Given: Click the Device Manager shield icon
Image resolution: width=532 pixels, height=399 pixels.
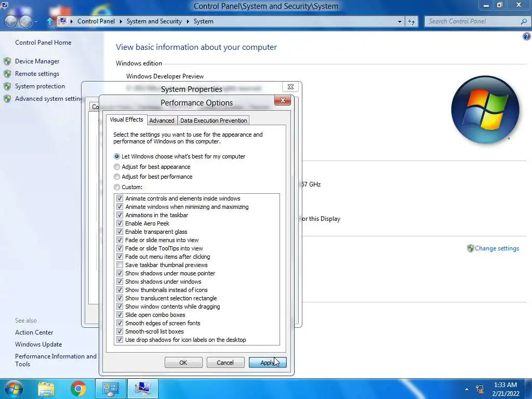Looking at the screenshot, I should (7, 61).
